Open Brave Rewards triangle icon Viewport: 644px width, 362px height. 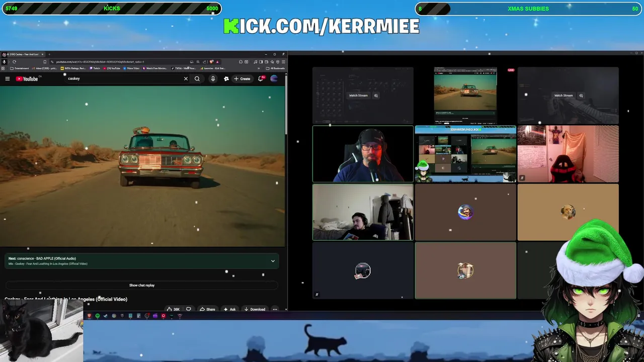click(x=217, y=62)
